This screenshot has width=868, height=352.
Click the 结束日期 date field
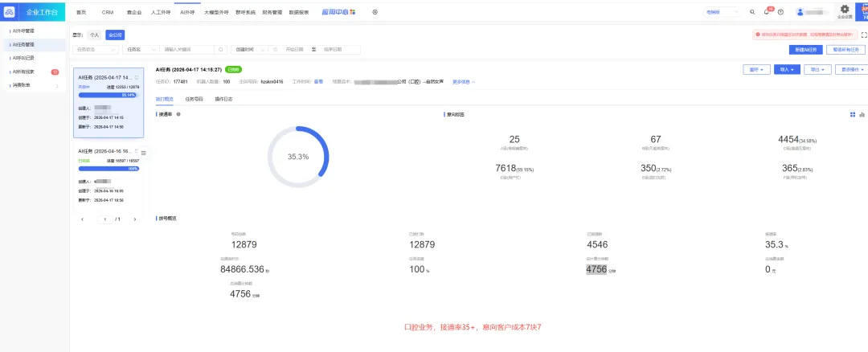click(x=334, y=49)
